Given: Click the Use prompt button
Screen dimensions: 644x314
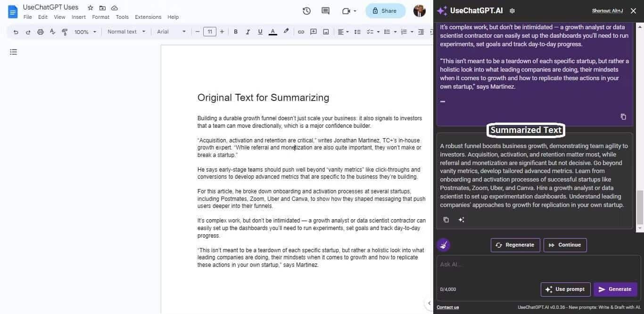Looking at the screenshot, I should (x=565, y=289).
